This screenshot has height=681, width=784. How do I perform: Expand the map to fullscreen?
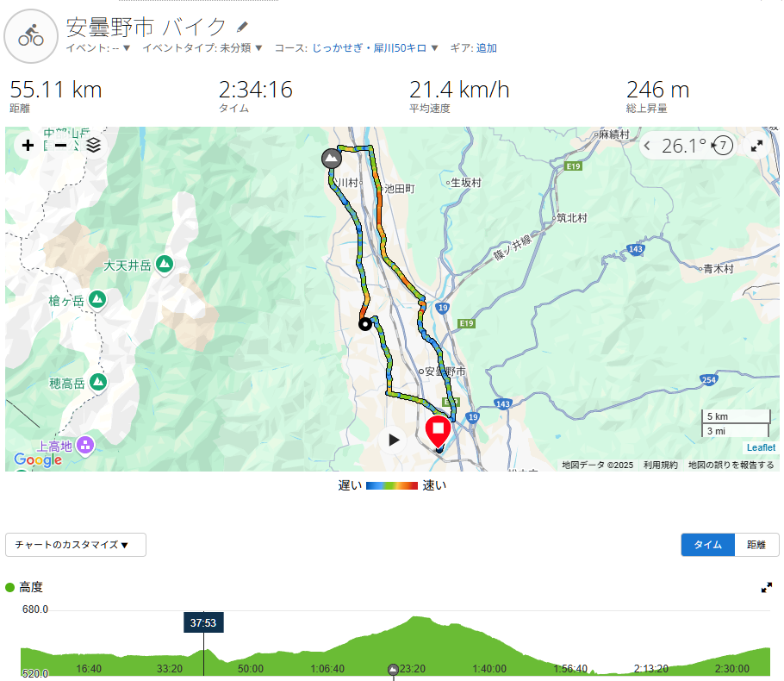tap(756, 146)
